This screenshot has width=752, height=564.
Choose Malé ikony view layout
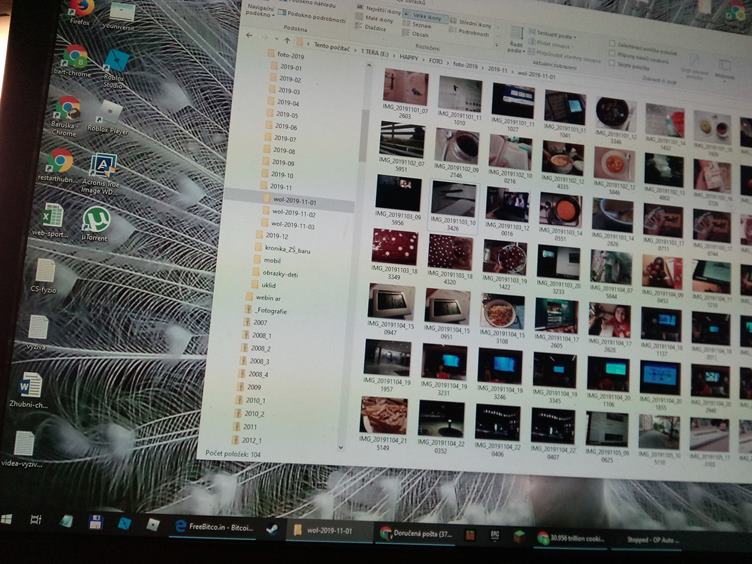(x=375, y=19)
